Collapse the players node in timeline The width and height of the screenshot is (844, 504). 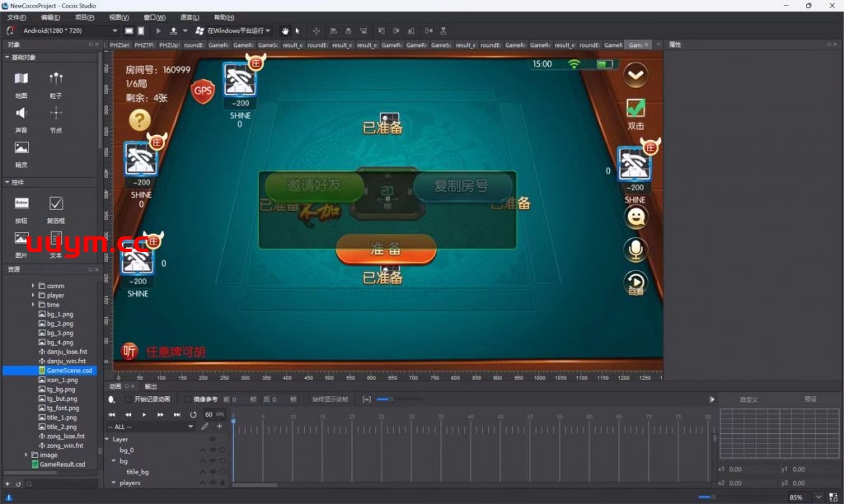(114, 483)
